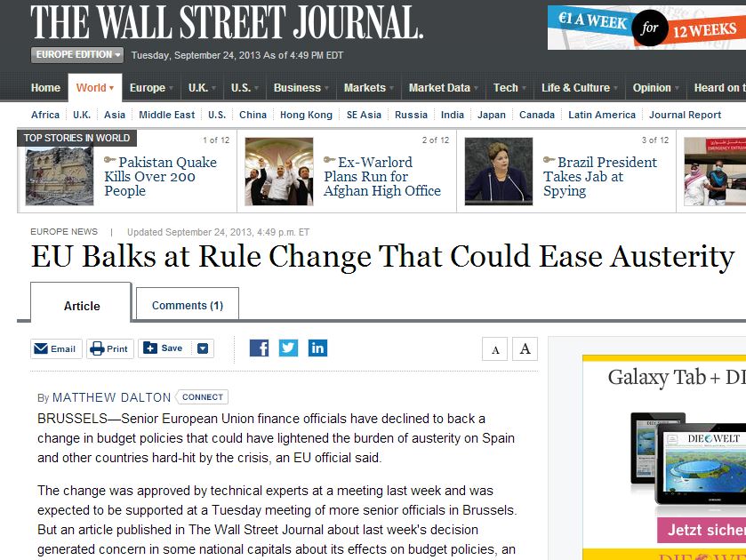The image size is (746, 560).
Task: Share the article on Twitter
Action: coord(288,348)
